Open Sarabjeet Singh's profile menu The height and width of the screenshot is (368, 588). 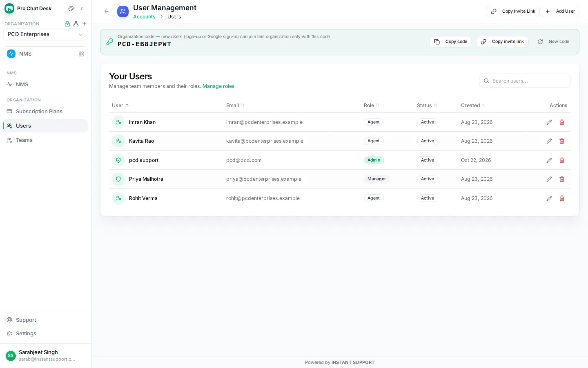[45, 356]
